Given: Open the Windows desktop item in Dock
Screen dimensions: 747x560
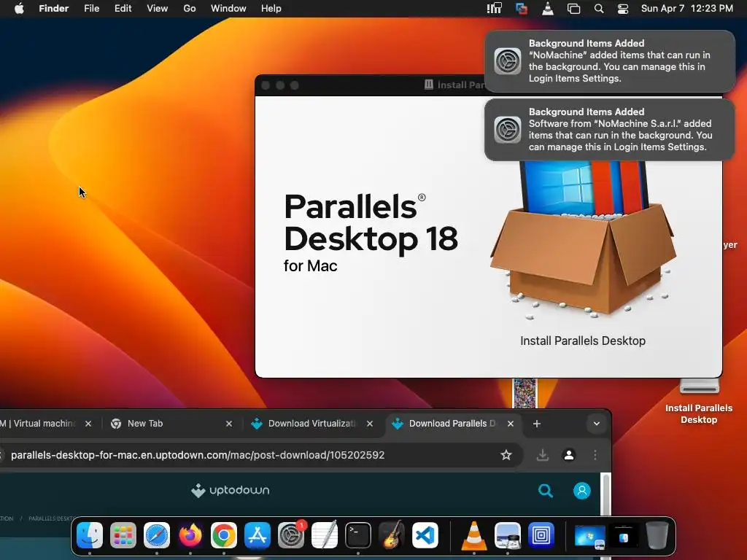Looking at the screenshot, I should pos(589,537).
